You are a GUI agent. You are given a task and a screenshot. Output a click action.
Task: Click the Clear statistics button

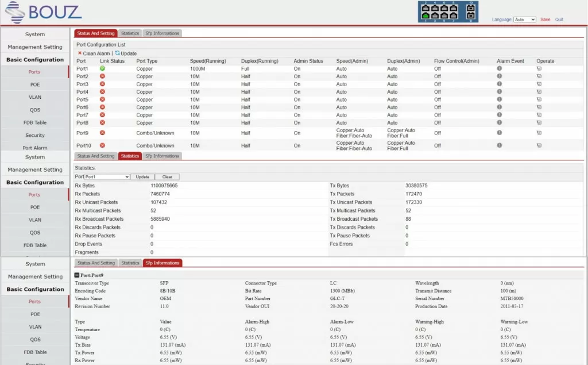pos(167,177)
